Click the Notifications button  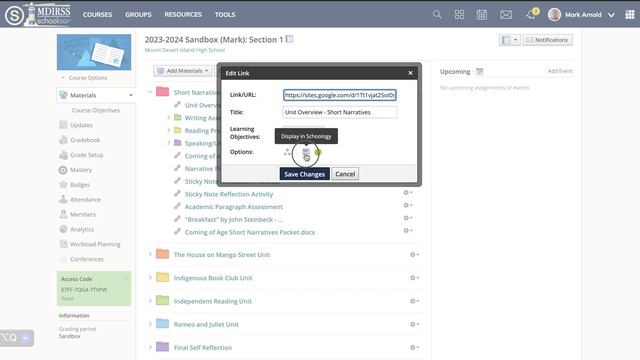click(547, 40)
